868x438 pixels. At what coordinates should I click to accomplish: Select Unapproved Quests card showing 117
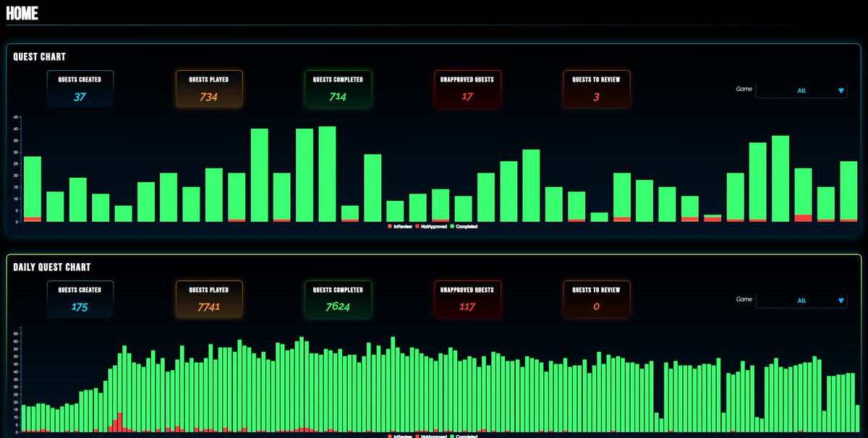[x=467, y=299]
